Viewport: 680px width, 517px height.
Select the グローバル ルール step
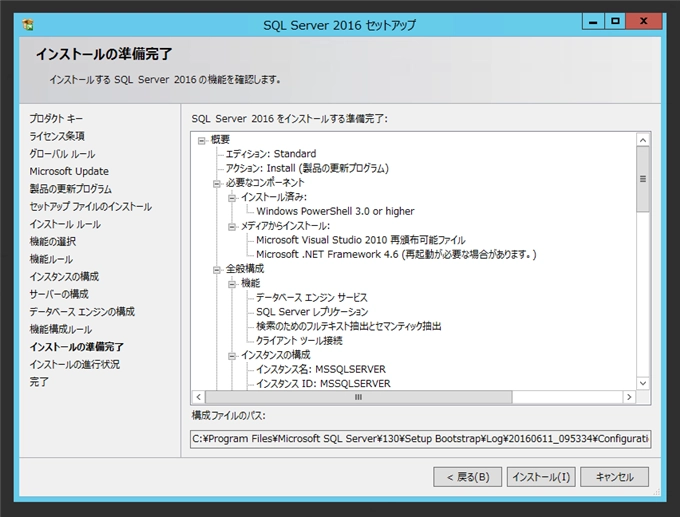click(62, 154)
